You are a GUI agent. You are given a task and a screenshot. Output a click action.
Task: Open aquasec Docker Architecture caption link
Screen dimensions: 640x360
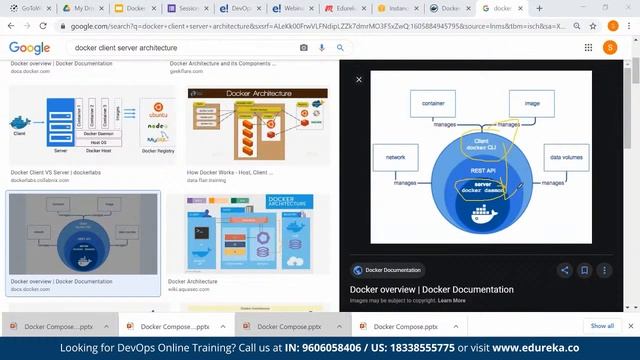tap(193, 282)
